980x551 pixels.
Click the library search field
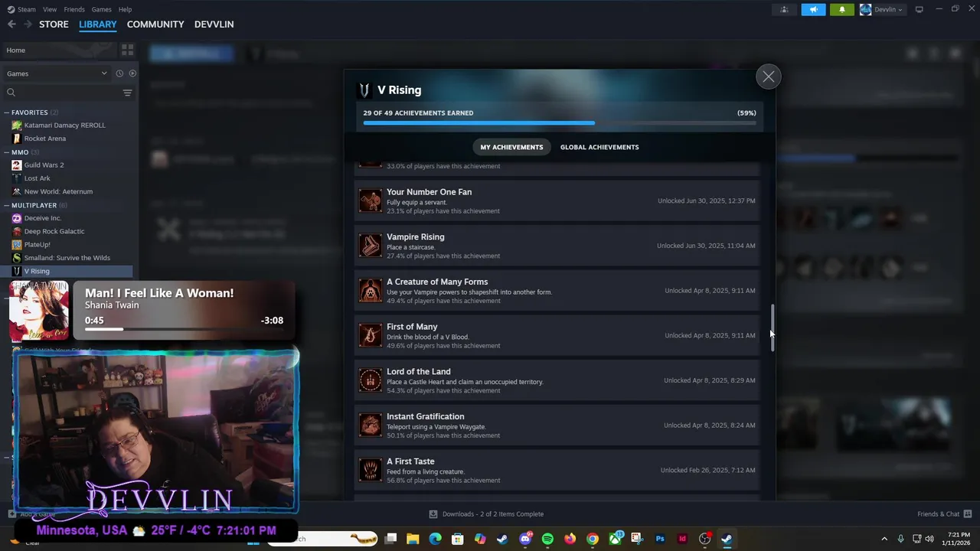(61, 93)
